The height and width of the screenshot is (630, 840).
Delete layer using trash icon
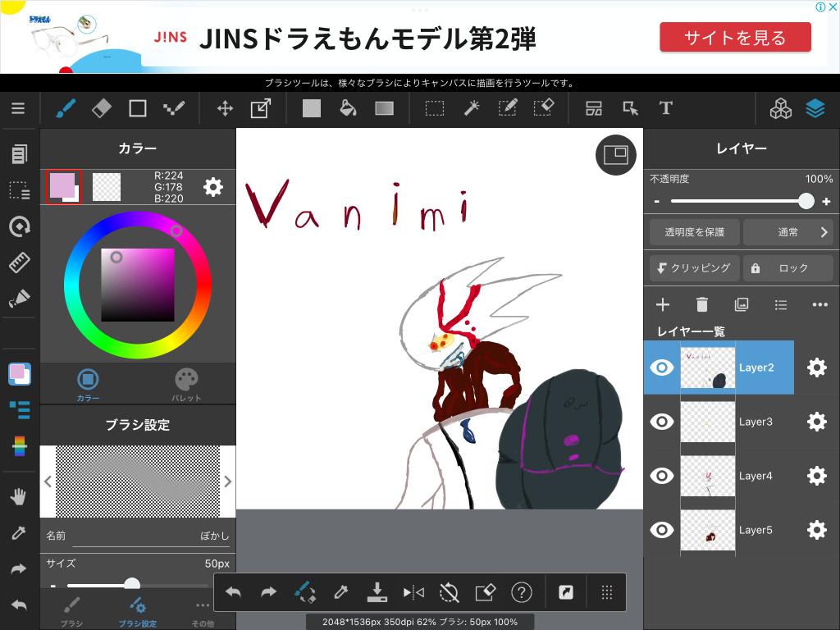pos(702,304)
